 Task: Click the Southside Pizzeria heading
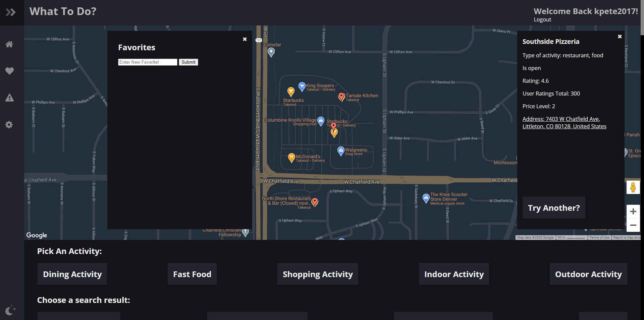pyautogui.click(x=551, y=42)
